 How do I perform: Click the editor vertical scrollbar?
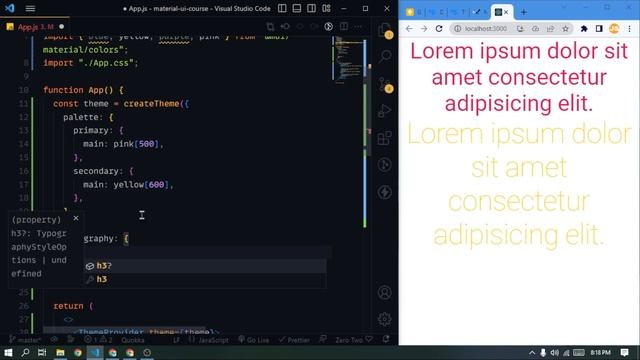coord(369,110)
